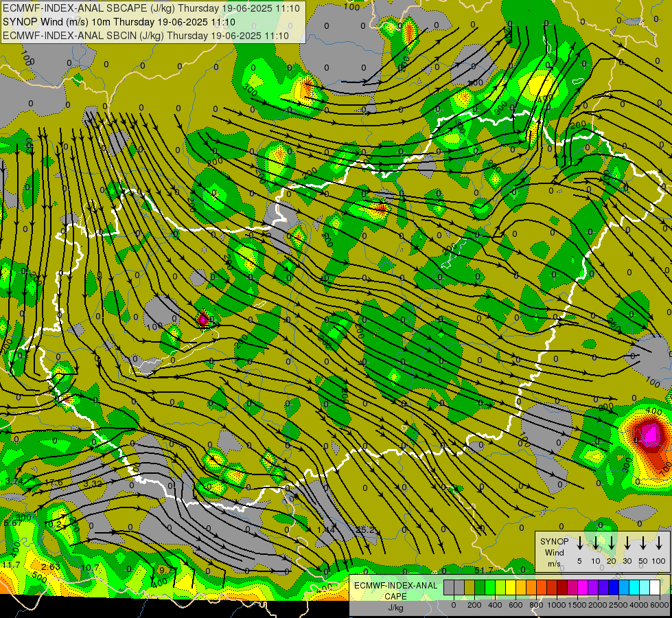Select the dark green CAPE legend swatch
The height and width of the screenshot is (618, 672).
480,587
